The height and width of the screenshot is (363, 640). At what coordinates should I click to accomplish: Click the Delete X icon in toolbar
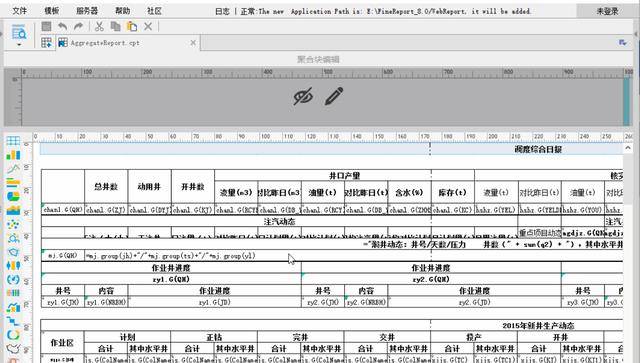tap(148, 27)
